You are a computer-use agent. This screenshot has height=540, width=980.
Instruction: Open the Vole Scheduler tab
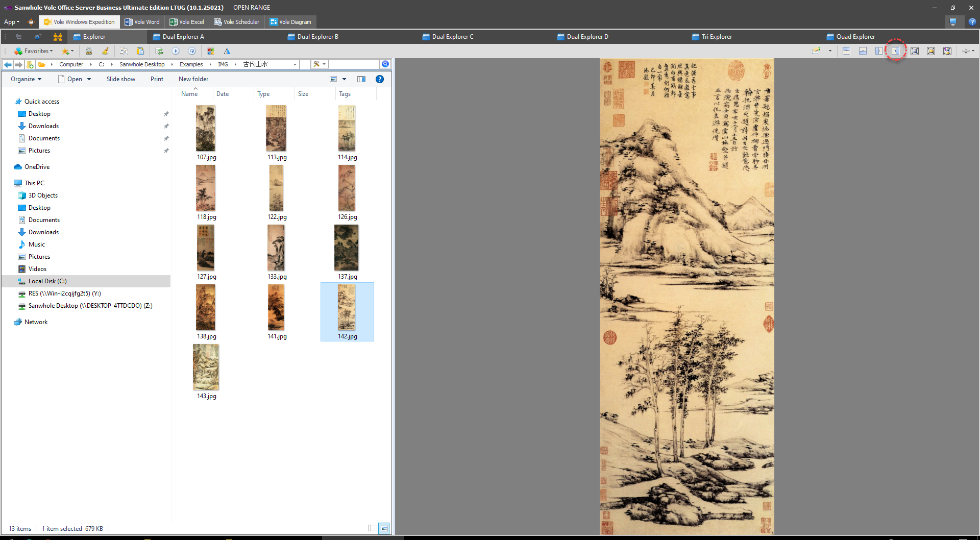(237, 22)
